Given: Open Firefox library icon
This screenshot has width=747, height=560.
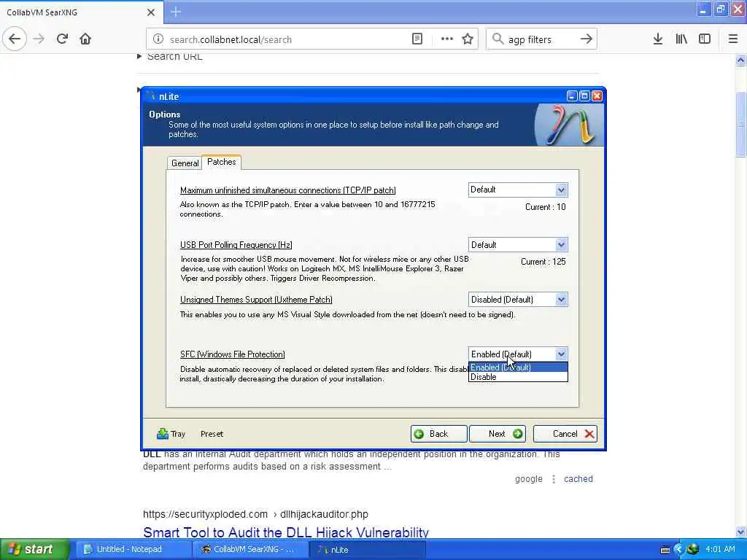Looking at the screenshot, I should point(681,39).
